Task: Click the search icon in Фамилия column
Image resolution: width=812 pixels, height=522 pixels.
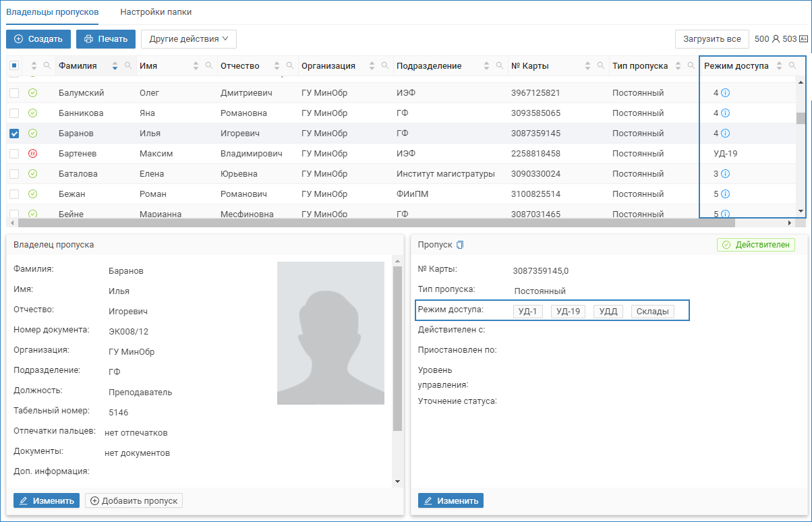Action: click(128, 66)
